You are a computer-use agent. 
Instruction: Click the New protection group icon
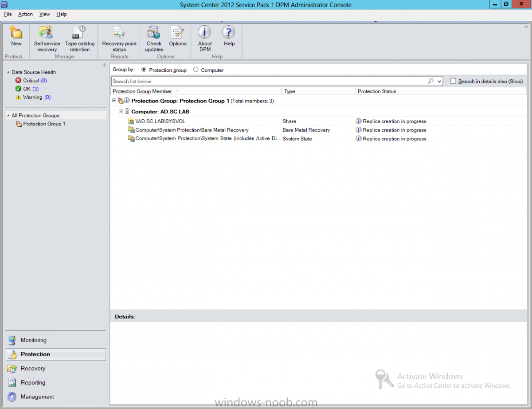(16, 32)
